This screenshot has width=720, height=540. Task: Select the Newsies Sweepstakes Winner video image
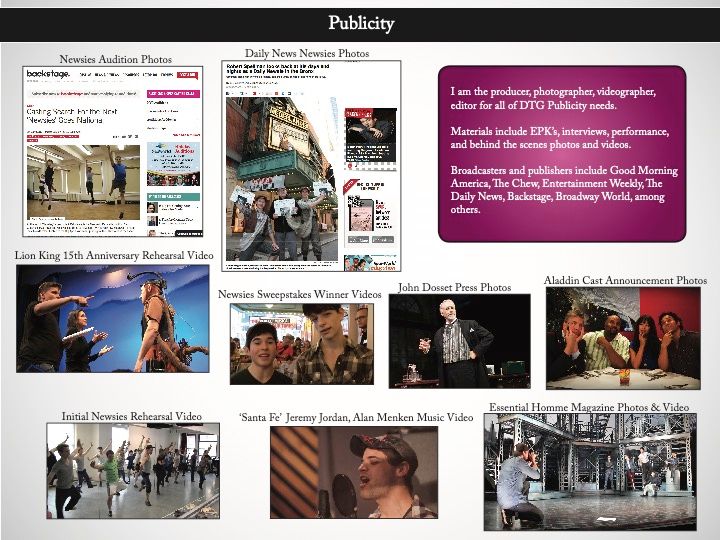[302, 344]
